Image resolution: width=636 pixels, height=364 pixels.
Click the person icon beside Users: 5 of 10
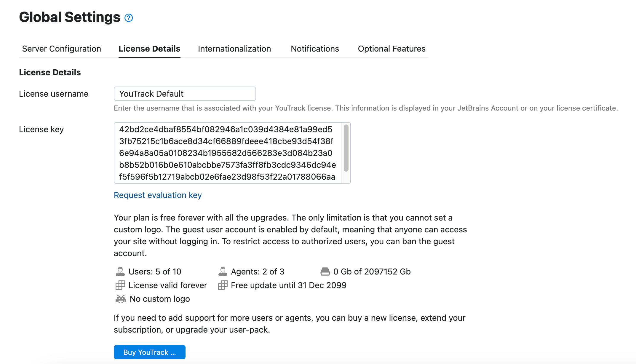pos(120,271)
